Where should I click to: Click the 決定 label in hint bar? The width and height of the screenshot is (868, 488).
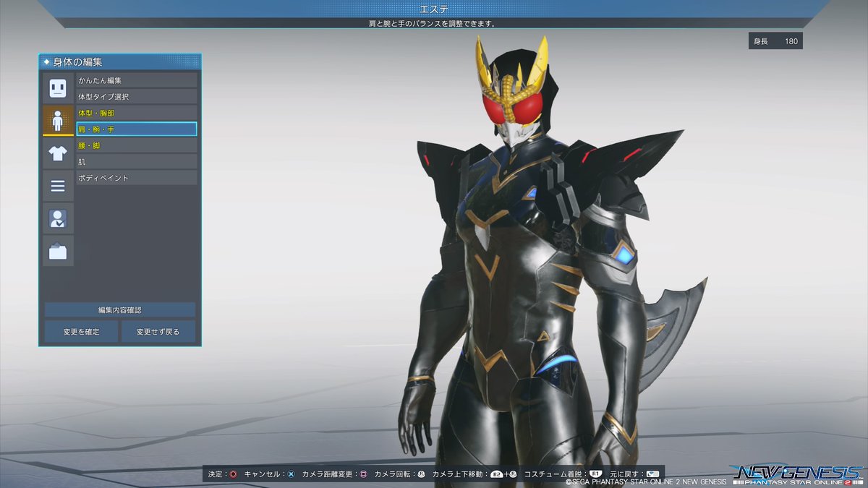click(216, 474)
